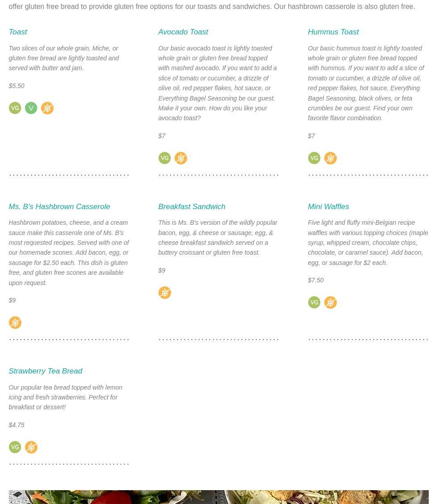Click the V vegan icon under Toast

pos(31,108)
